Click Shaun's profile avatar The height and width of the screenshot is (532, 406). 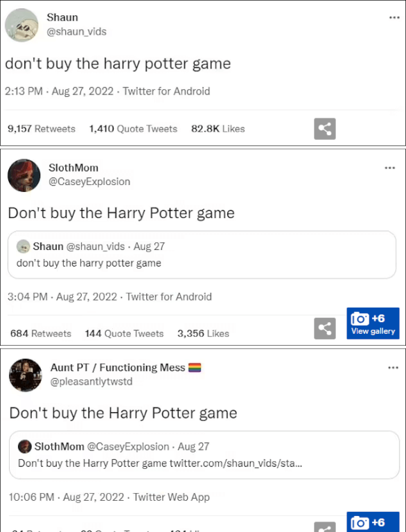click(21, 25)
